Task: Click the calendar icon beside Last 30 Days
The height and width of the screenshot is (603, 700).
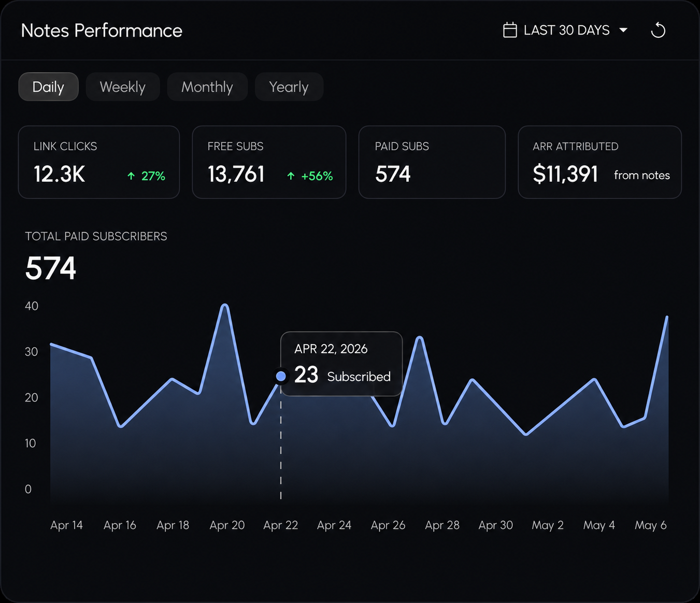Action: (510, 30)
